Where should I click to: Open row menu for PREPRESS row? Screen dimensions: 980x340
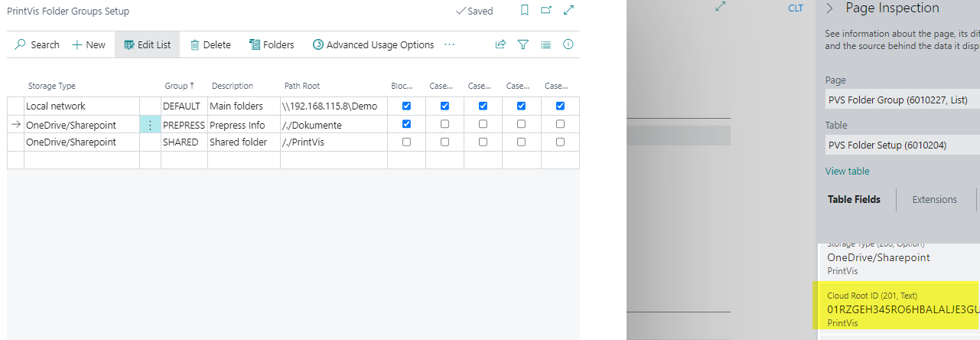coord(150,124)
